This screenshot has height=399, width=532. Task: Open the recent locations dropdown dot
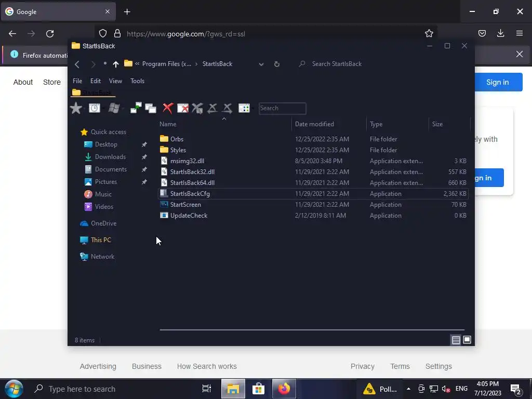[105, 63]
